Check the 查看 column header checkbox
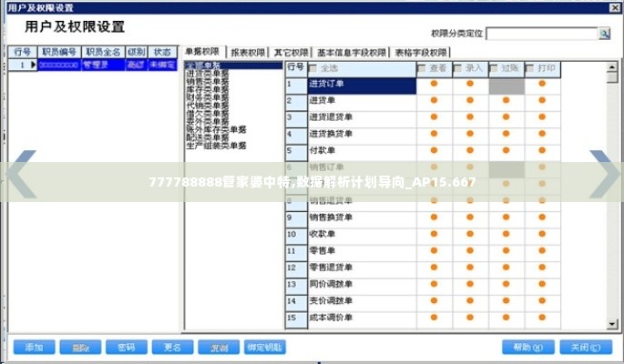624x364 pixels. coord(422,68)
